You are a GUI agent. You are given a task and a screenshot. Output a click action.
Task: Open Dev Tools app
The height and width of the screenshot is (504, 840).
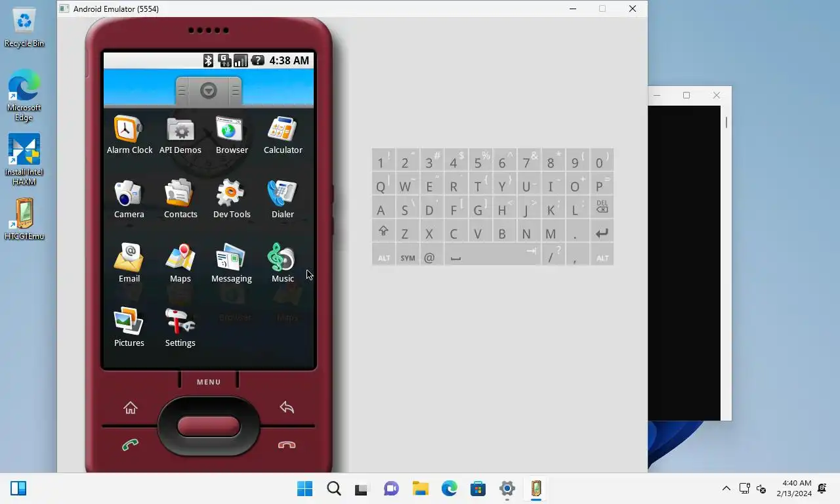coord(232,199)
